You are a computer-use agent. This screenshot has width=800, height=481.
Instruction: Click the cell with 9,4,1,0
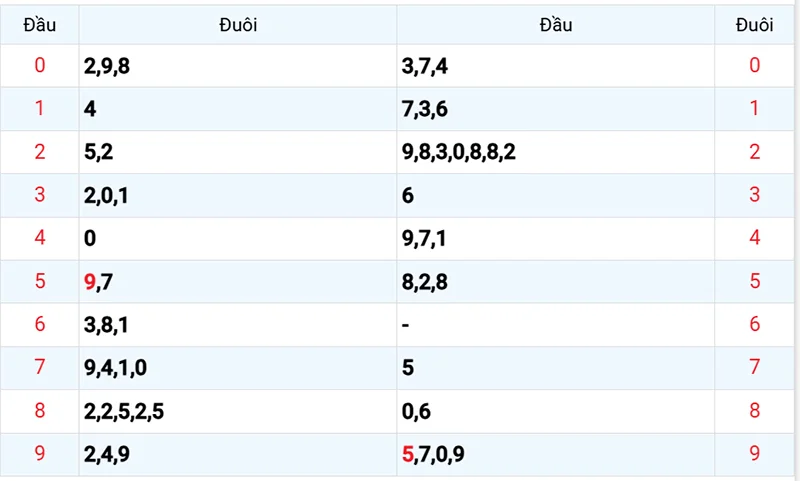[x=115, y=368]
